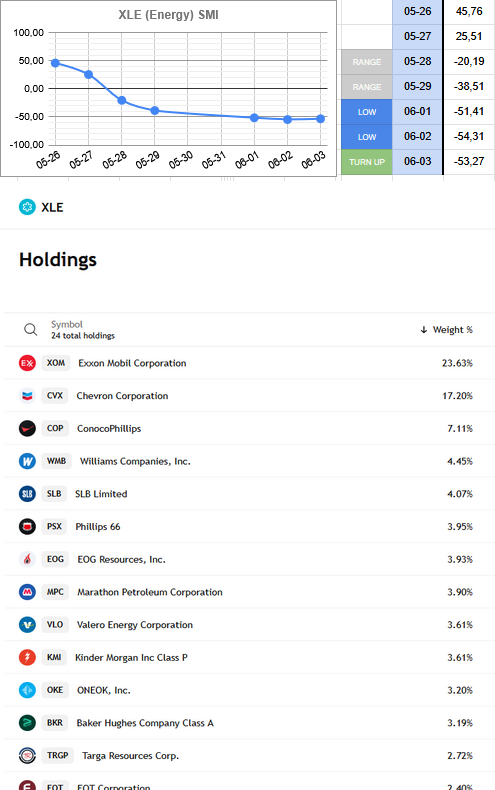
Task: Select the 05-28 date cell
Action: coord(417,61)
